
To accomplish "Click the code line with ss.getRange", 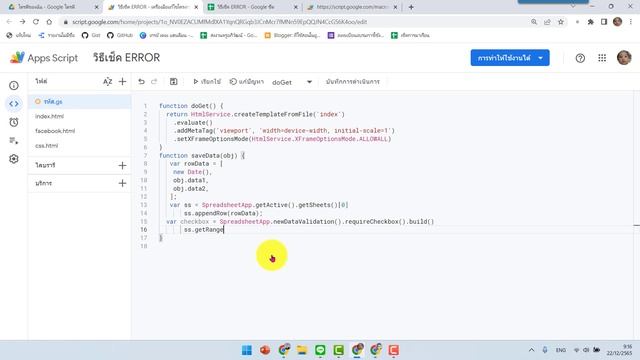I will 204,230.
